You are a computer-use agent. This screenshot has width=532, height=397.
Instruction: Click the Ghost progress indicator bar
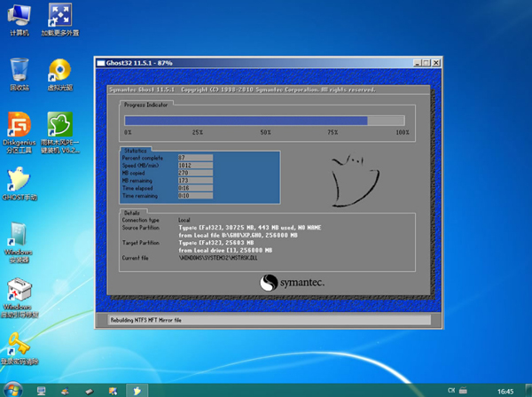266,121
